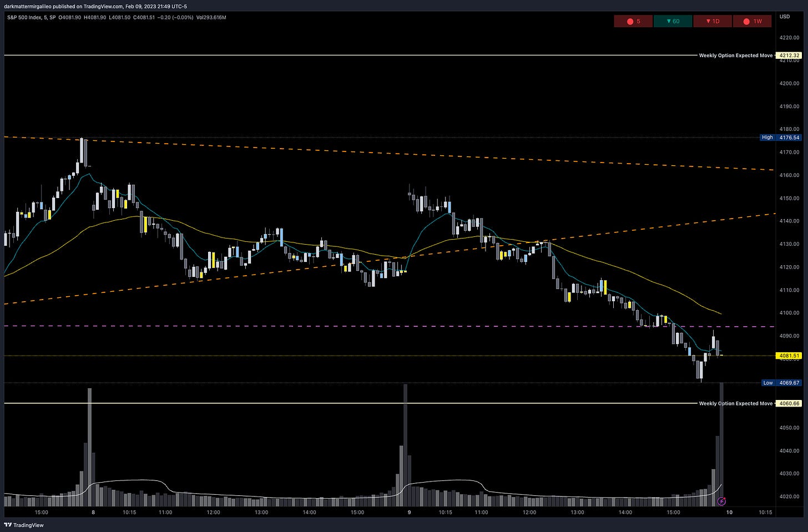Screen dimensions: 808x532
Task: Click the TradingView logo at bottom left
Action: click(23, 525)
